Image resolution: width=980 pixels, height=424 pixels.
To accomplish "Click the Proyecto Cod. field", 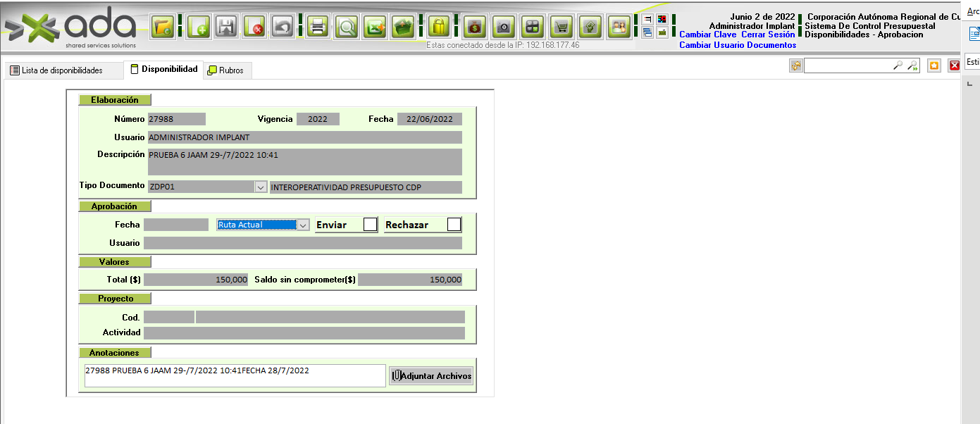I will [x=169, y=317].
